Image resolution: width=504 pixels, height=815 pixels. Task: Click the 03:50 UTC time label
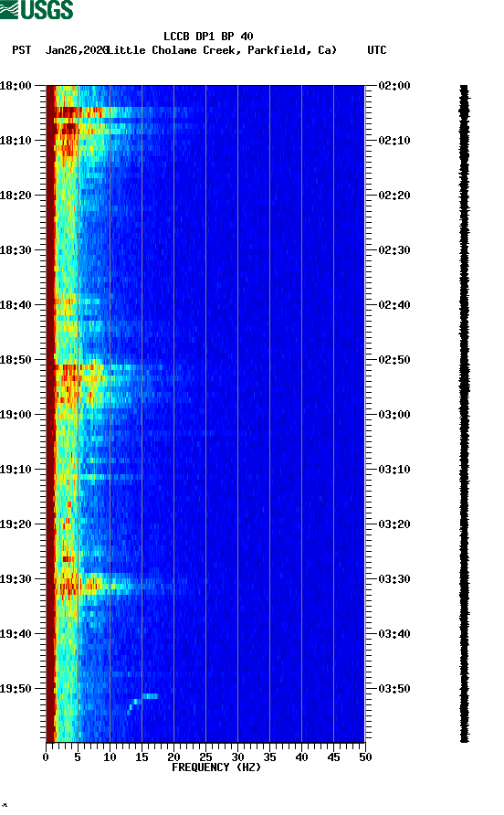coord(394,689)
